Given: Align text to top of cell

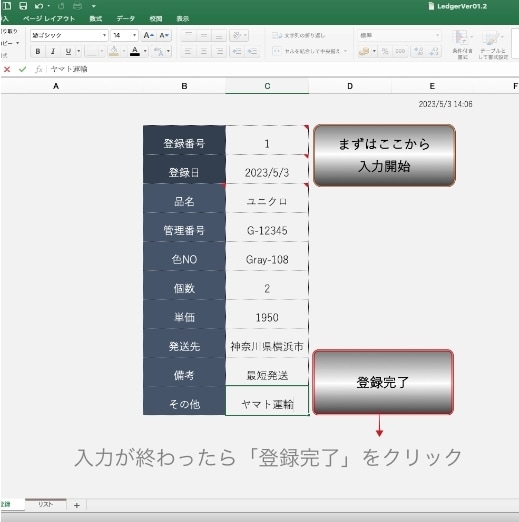Looking at the screenshot, I should 188,35.
